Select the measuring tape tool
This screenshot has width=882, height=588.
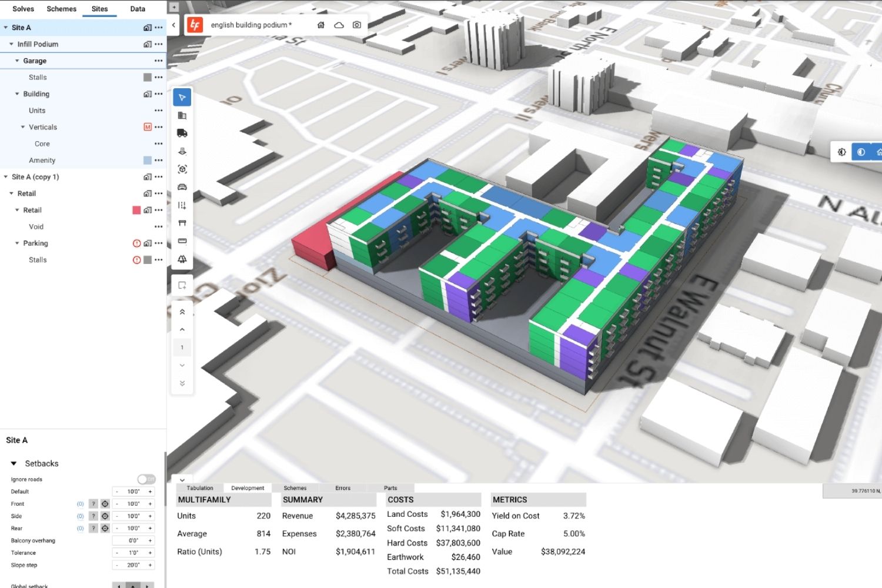click(182, 239)
